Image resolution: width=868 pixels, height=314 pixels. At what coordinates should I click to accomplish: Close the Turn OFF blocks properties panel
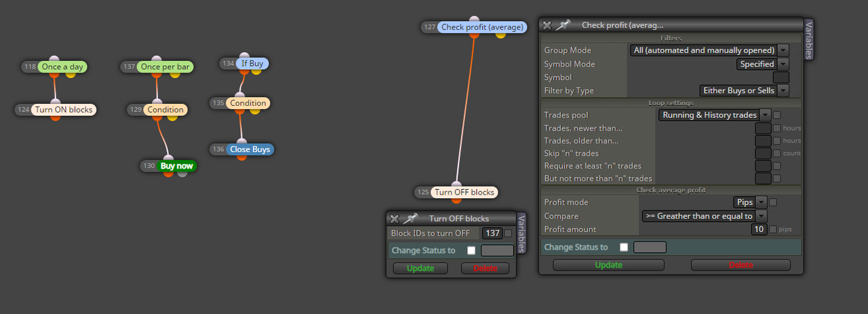pos(395,218)
